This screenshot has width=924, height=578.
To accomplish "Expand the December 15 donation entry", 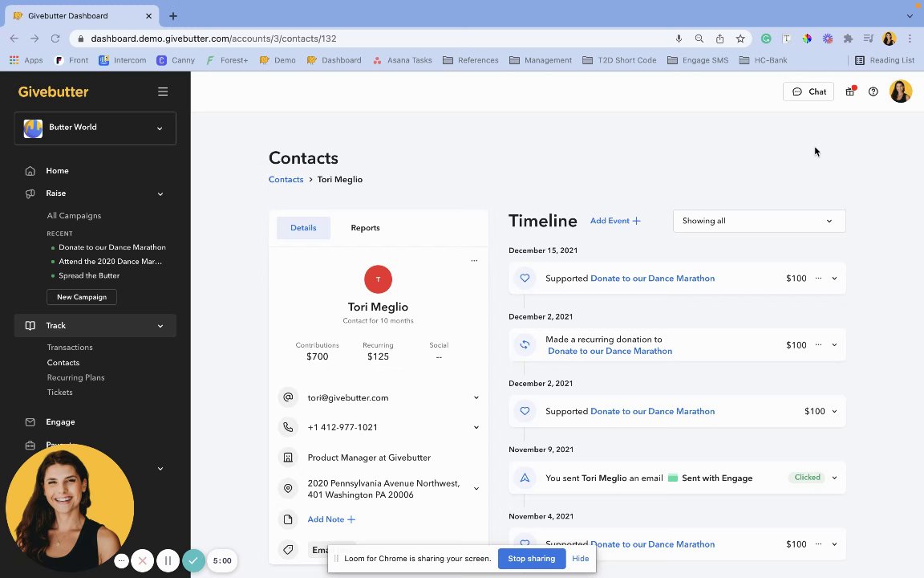I will pyautogui.click(x=834, y=279).
